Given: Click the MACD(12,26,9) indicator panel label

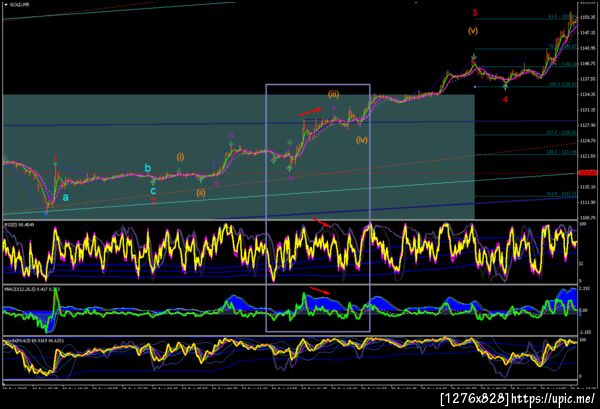Looking at the screenshot, I should (x=32, y=289).
